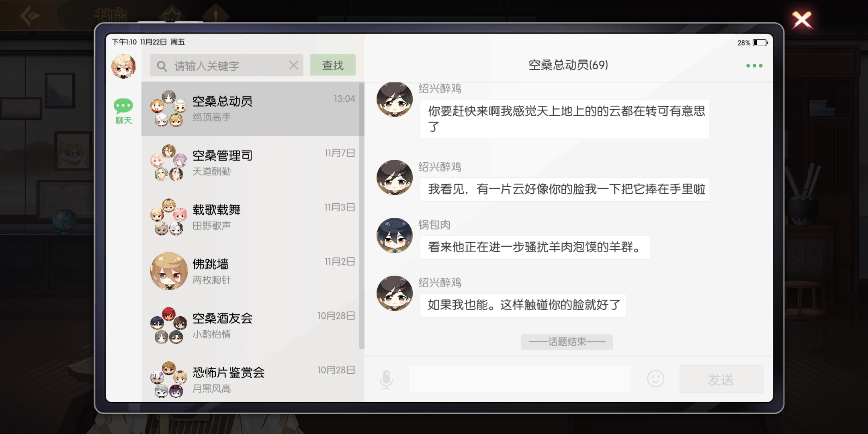Focus the 请输入关键字 search field
The height and width of the screenshot is (434, 868).
[227, 65]
